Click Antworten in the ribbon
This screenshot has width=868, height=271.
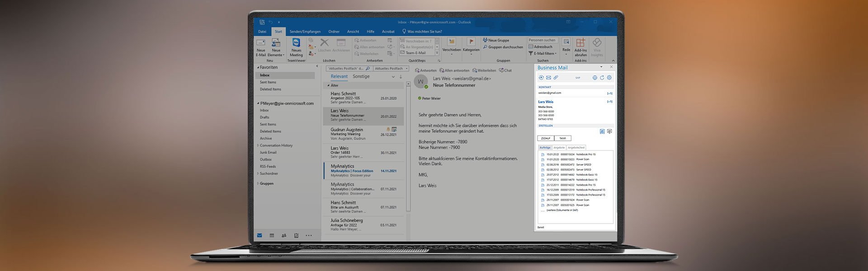tap(365, 40)
